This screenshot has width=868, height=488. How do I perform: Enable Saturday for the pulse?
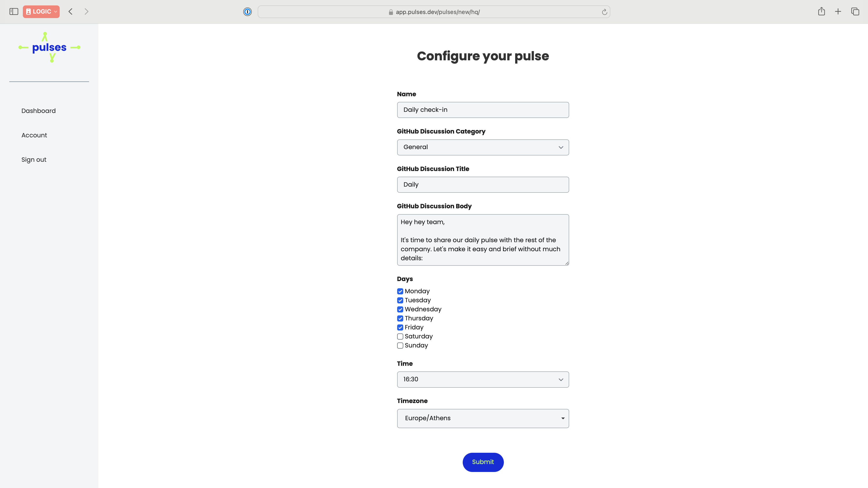tap(400, 336)
